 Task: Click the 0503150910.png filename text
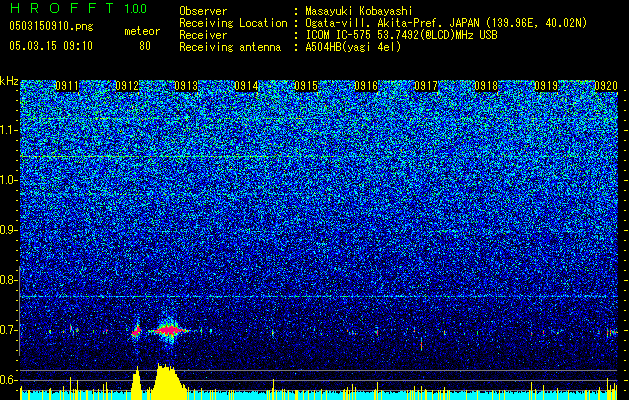pyautogui.click(x=51, y=26)
